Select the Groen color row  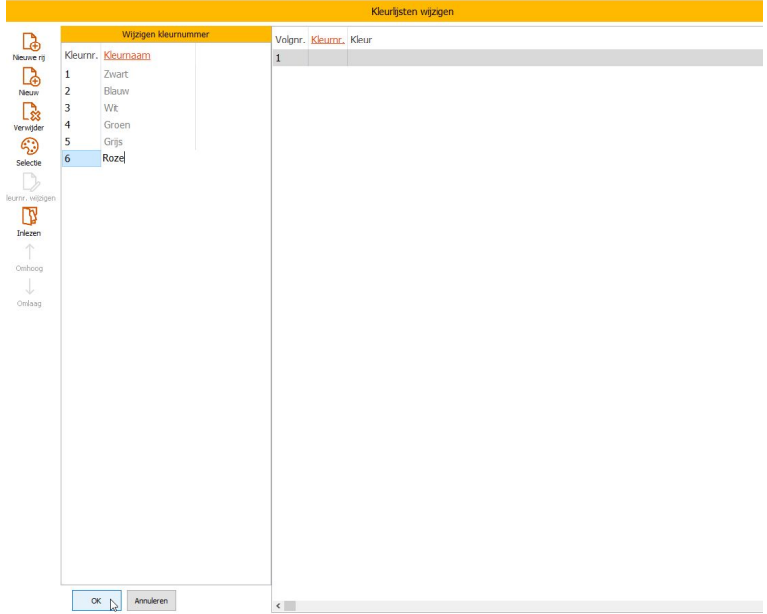point(117,125)
